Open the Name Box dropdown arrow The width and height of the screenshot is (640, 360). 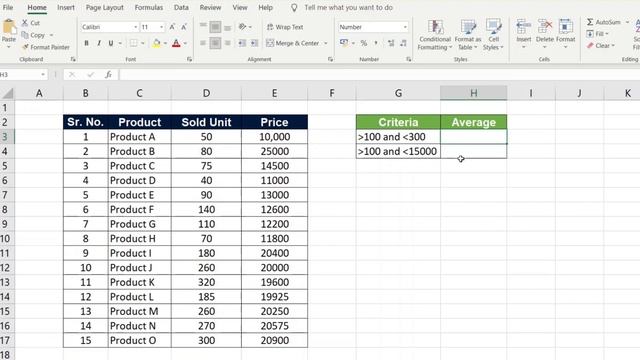(43, 75)
